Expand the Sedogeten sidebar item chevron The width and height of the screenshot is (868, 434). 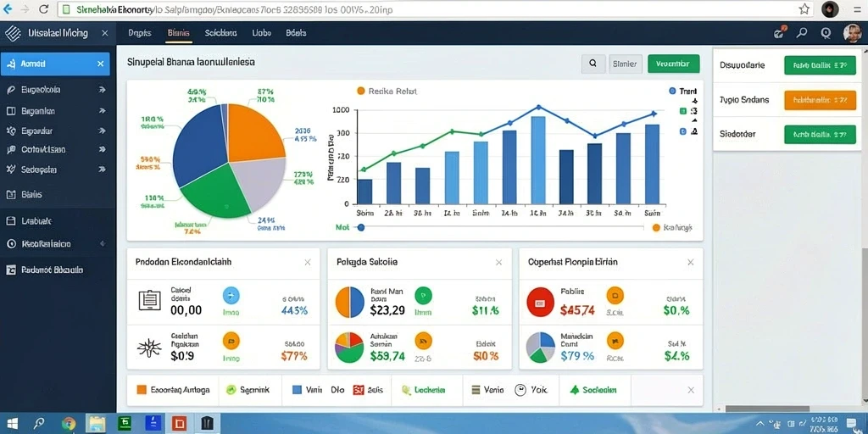pos(102,170)
